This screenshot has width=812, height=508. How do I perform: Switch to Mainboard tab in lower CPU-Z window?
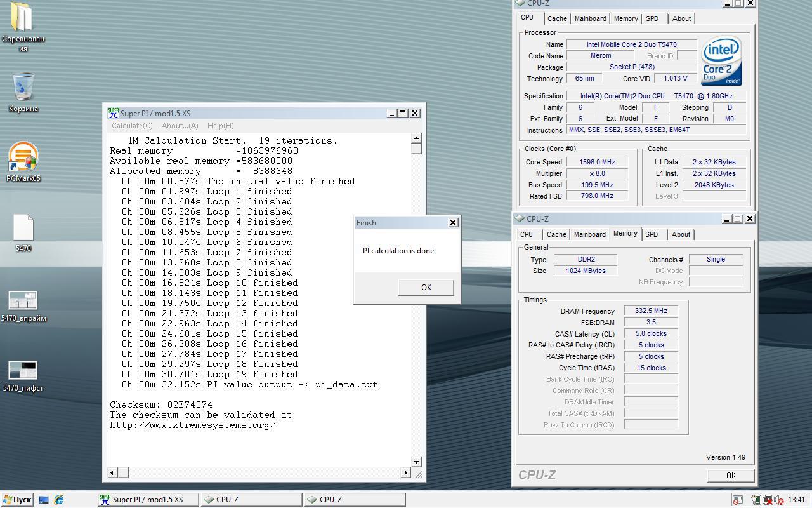(590, 234)
